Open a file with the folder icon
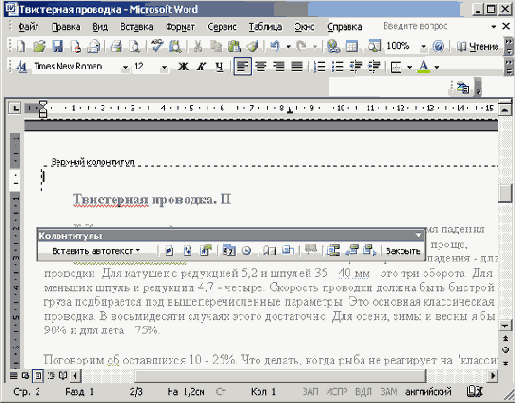The image size is (515, 403). click(x=39, y=46)
